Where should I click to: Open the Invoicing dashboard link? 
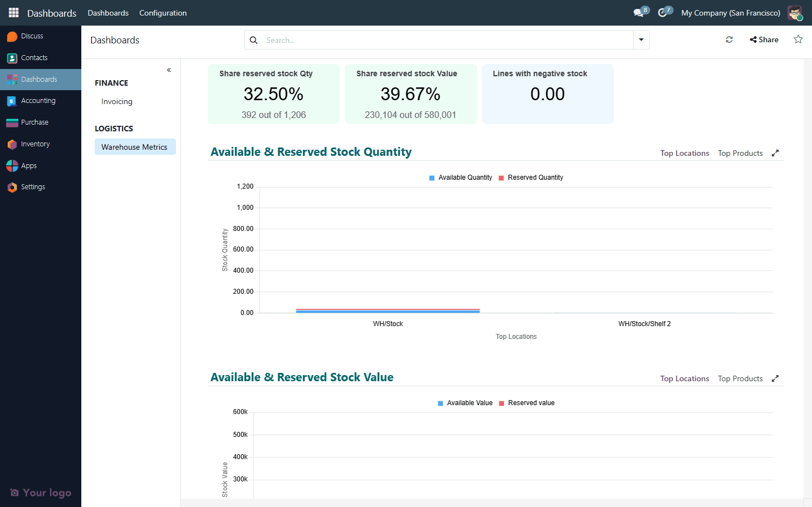tap(116, 101)
